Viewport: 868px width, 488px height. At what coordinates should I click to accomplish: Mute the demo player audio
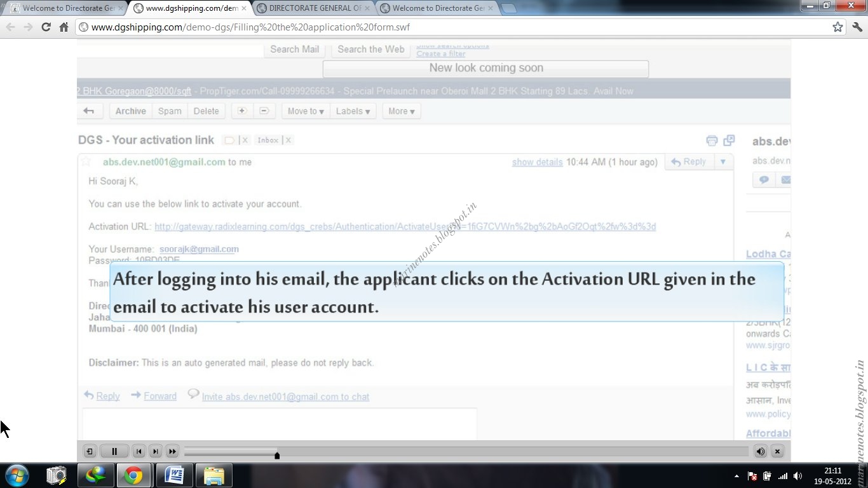[761, 452]
